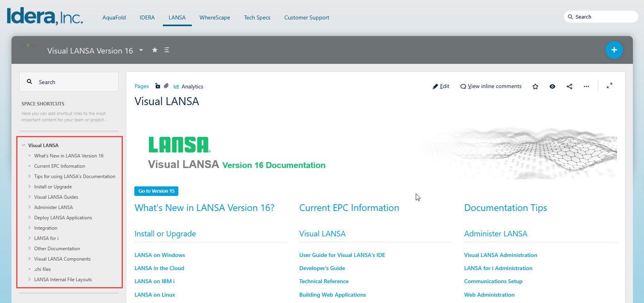The image size is (644, 303).
Task: Click the magnifier icon in the top-right search box
Action: click(x=570, y=17)
